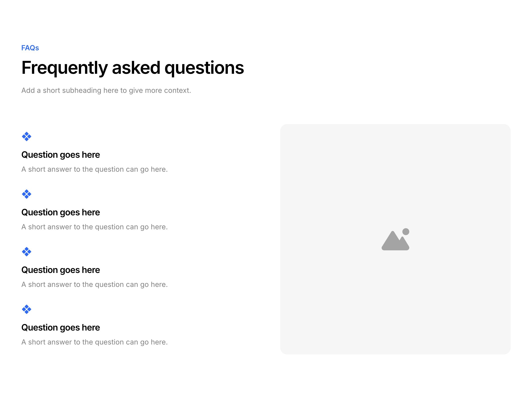
Task: Click the Frequently asked questions heading
Action: 133,68
